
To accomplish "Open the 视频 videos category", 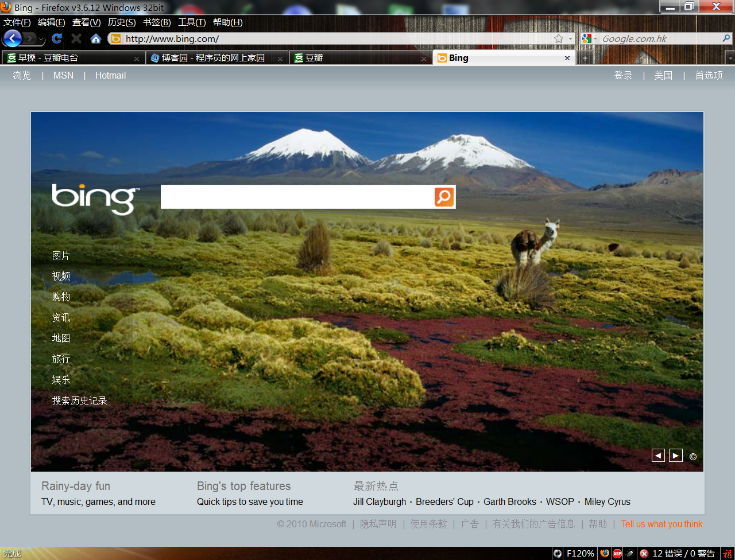I will pos(61,276).
